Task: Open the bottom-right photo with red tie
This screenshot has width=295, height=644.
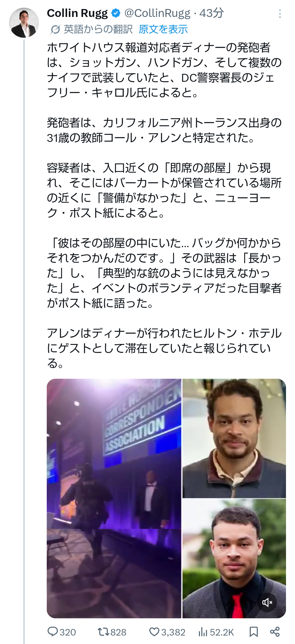Action: 234,558
